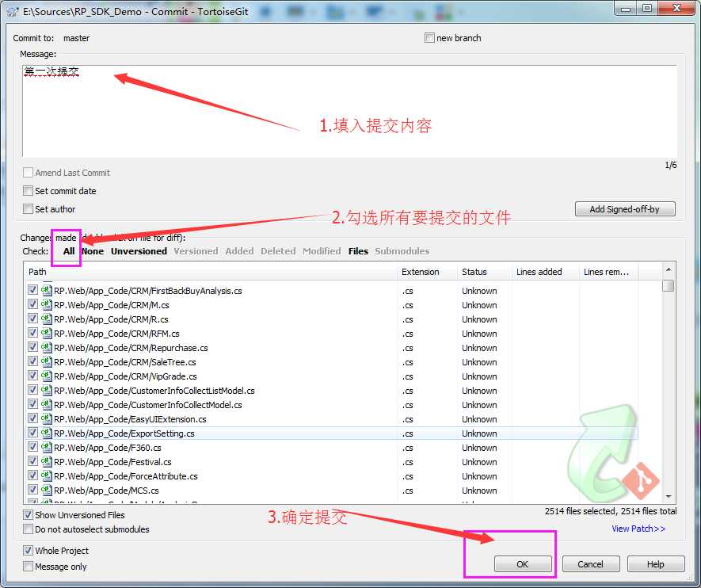The image size is (701, 588).
Task: Enable Set author option
Action: pos(28,209)
